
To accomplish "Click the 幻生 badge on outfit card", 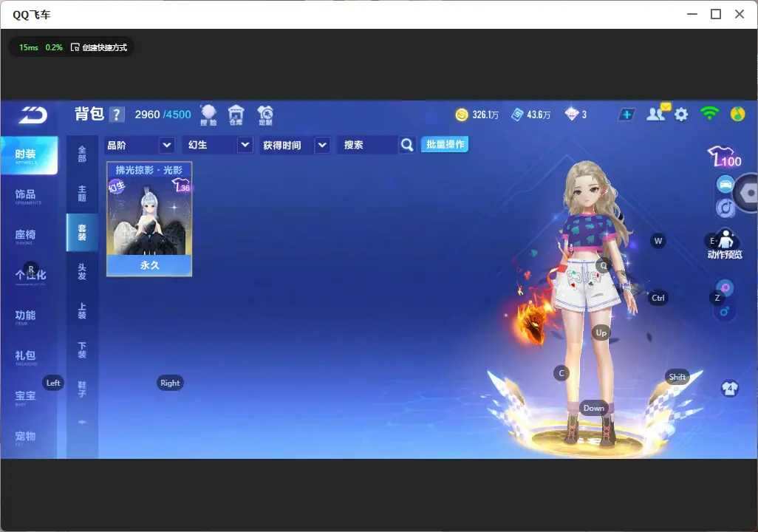I will pos(117,186).
